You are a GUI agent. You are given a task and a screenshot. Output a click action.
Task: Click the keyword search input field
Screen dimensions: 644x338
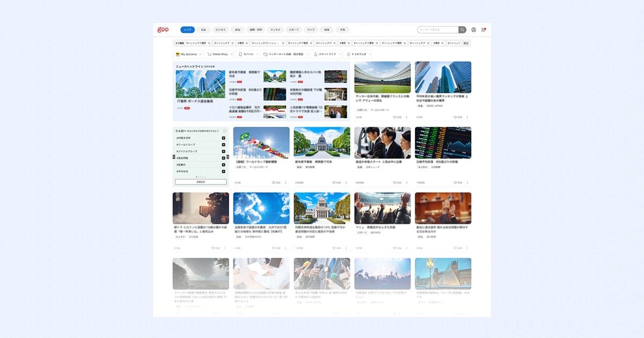click(437, 30)
